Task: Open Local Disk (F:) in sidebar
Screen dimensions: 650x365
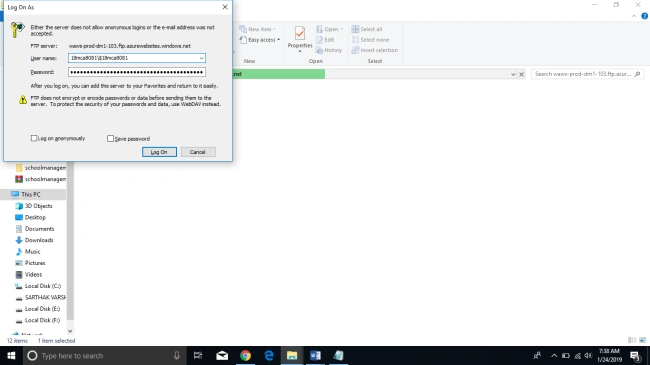Action: pos(38,320)
